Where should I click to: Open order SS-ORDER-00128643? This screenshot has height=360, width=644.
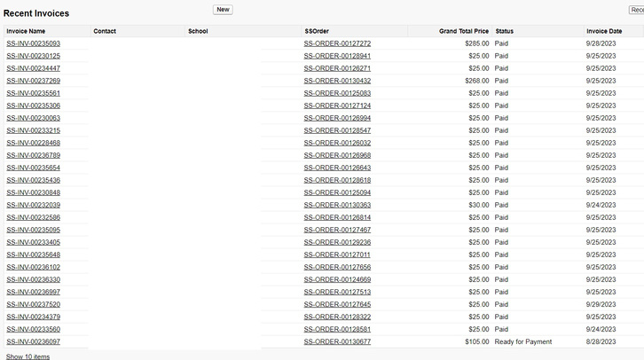(x=337, y=168)
